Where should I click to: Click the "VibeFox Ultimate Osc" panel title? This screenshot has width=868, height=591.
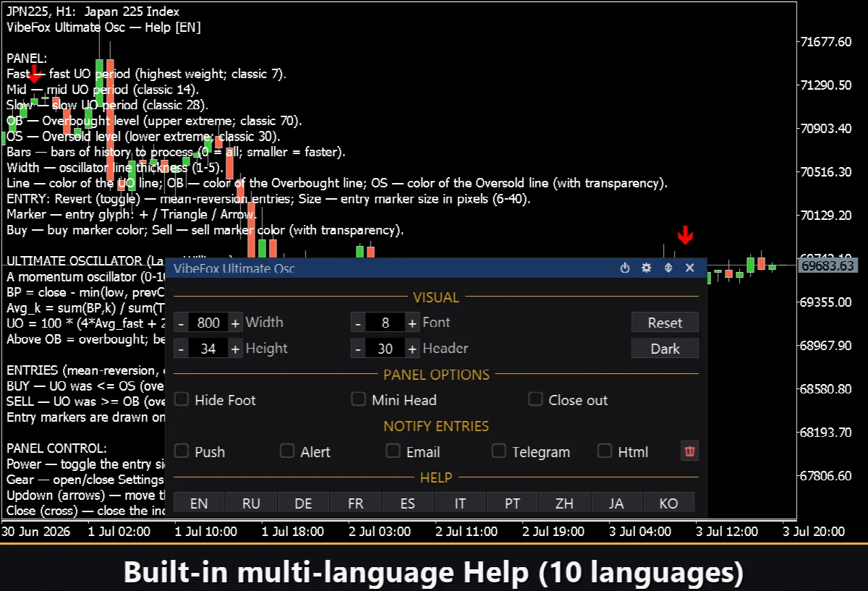[234, 268]
